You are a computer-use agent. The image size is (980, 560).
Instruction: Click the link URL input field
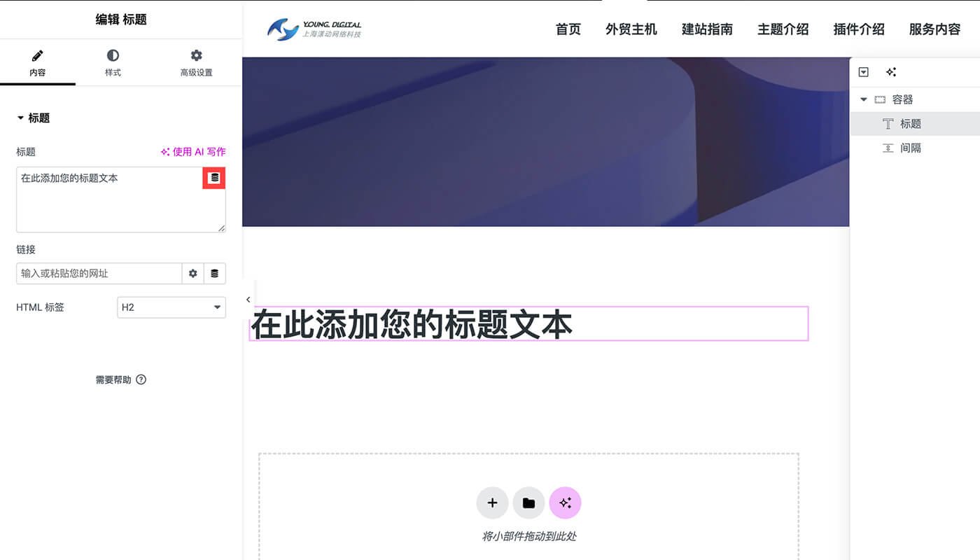click(98, 273)
